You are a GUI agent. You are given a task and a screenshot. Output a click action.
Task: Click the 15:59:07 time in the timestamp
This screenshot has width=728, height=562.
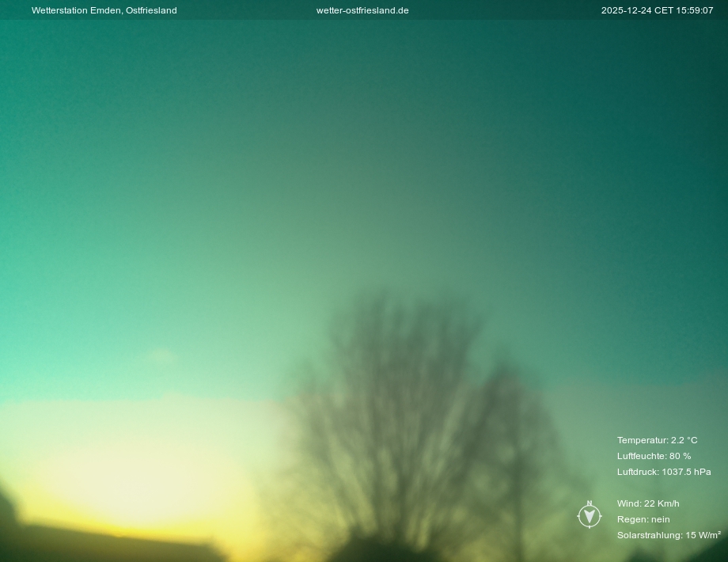click(695, 10)
